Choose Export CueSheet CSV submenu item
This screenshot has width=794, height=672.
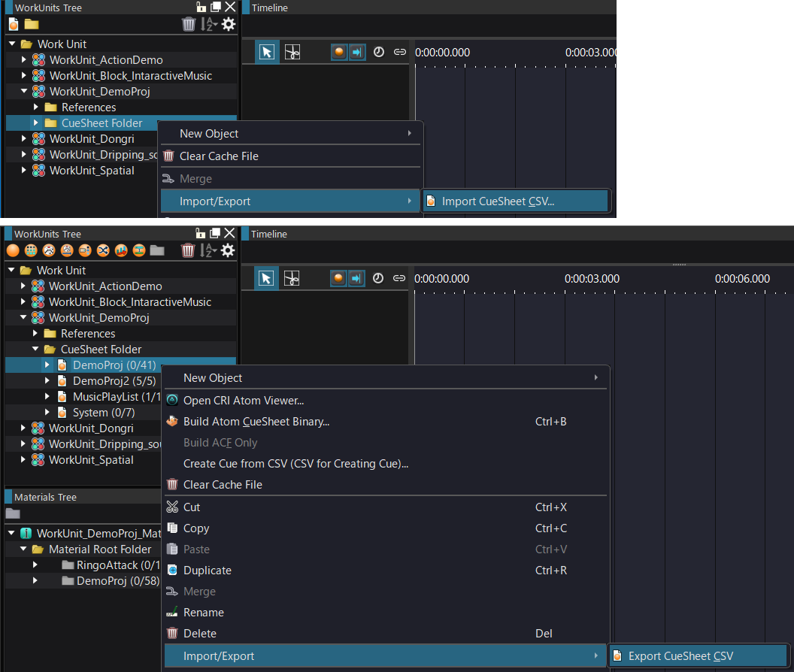[x=699, y=655]
